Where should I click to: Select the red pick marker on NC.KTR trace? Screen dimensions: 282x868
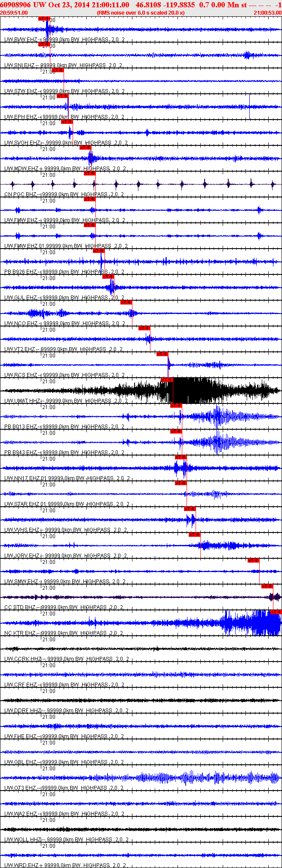[x=276, y=612]
